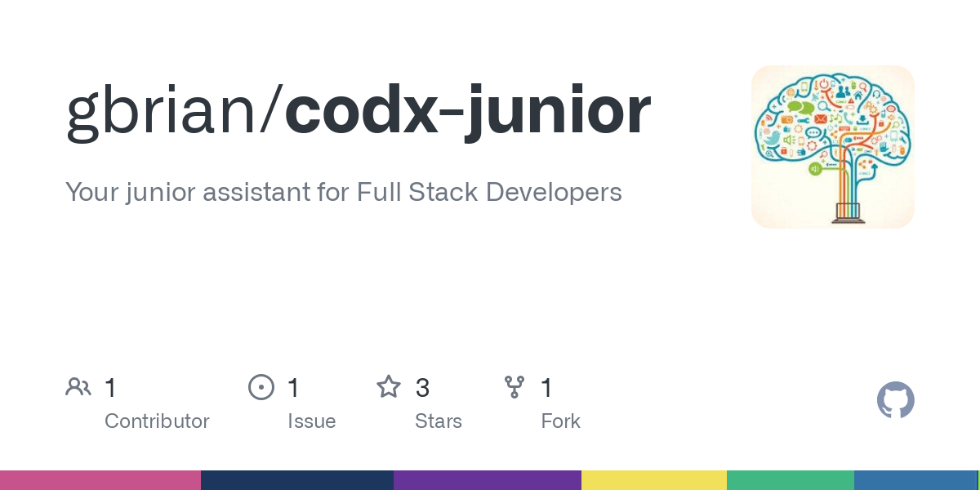Open the brain tree repository image

(833, 147)
